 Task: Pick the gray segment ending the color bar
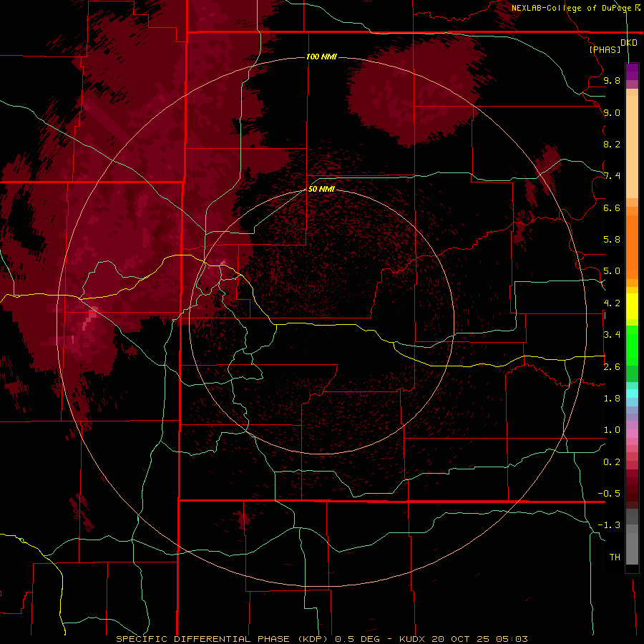[x=632, y=545]
